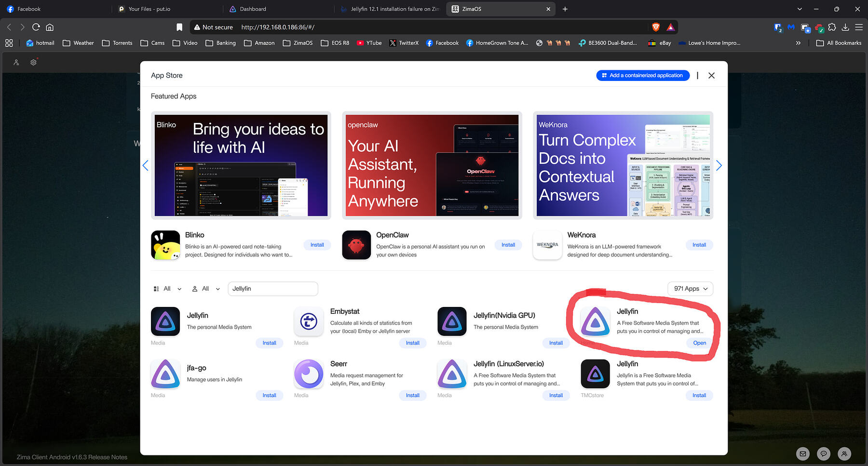The image size is (868, 466).
Task: Expand the category All dropdown
Action: point(167,289)
